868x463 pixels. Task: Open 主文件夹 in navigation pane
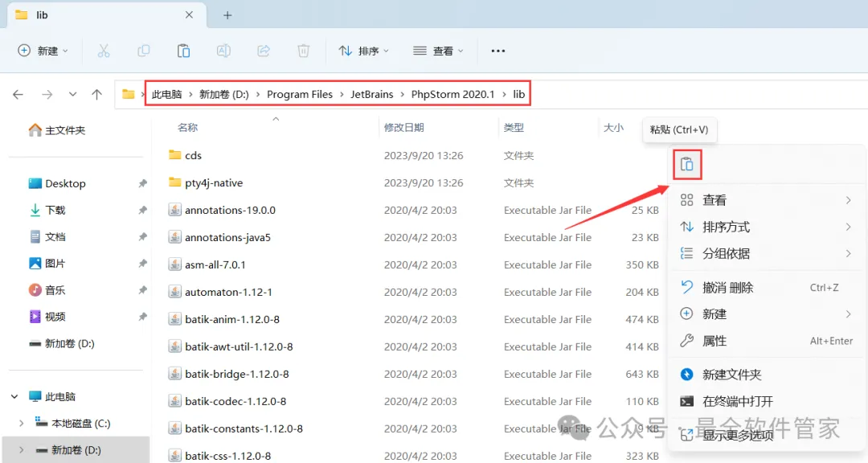[x=57, y=130]
